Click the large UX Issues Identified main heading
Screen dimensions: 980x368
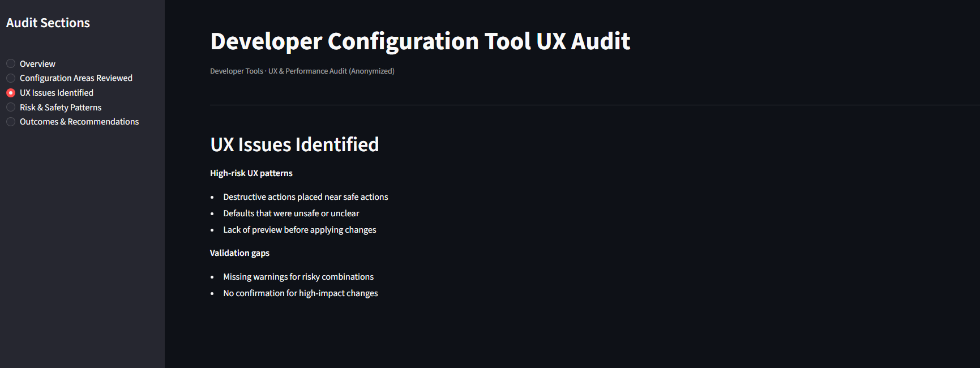(x=294, y=145)
